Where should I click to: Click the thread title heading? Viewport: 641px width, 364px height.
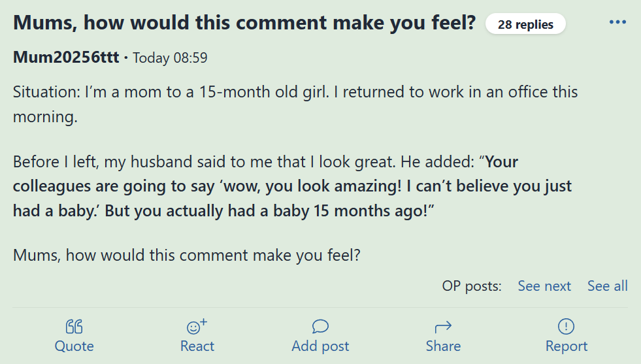(x=244, y=22)
